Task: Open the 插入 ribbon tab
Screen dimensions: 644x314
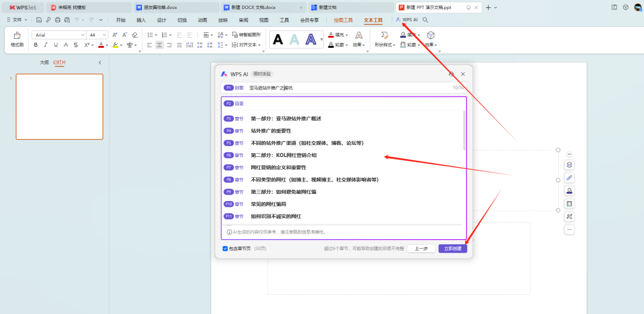Action: coord(141,20)
